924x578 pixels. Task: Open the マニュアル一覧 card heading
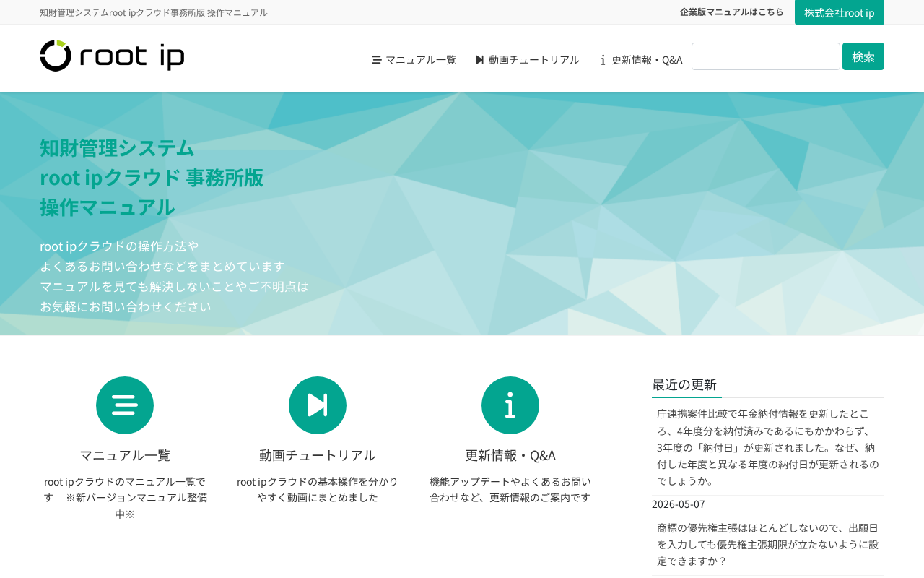pos(125,455)
